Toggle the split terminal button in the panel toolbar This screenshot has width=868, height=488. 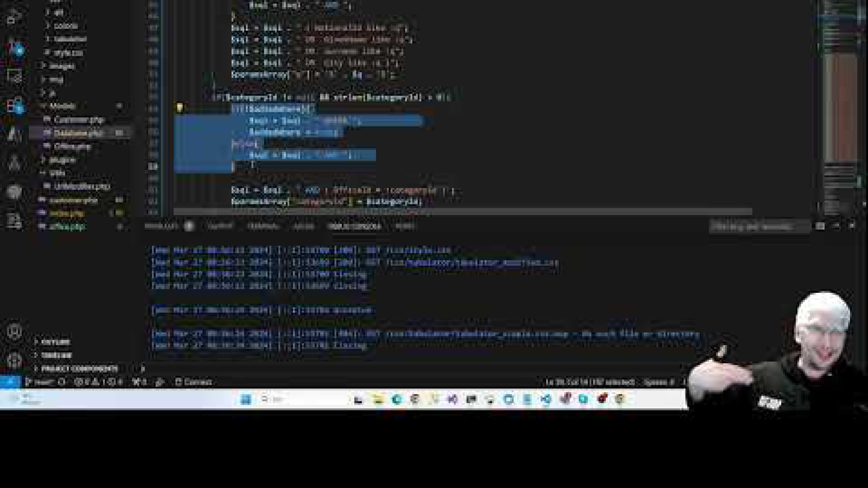[x=820, y=226]
